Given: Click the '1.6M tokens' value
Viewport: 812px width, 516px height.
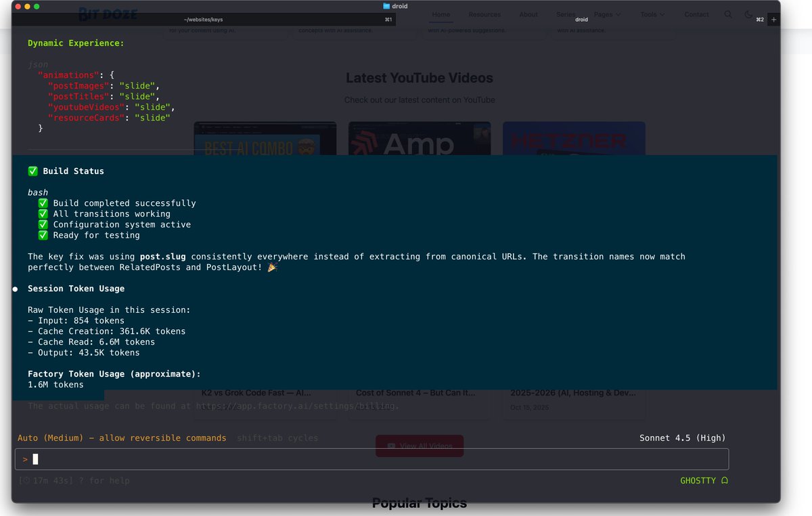Looking at the screenshot, I should [55, 385].
